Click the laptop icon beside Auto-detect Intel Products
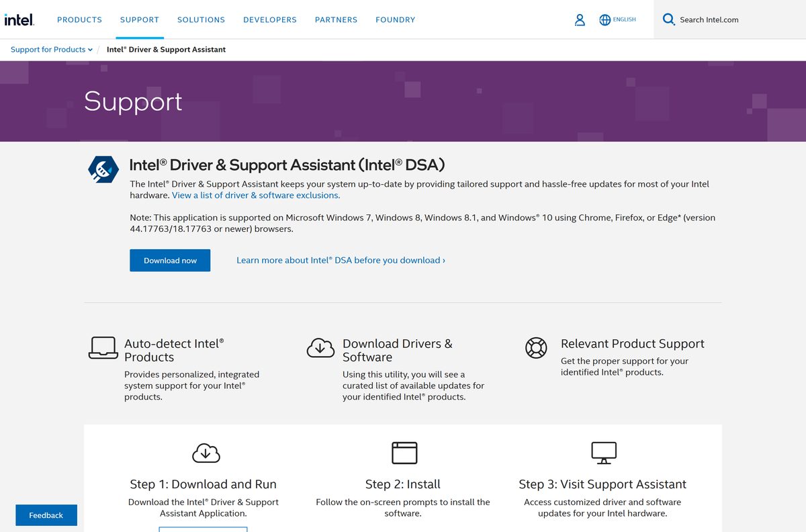Screen dimensions: 806x532 coord(103,347)
